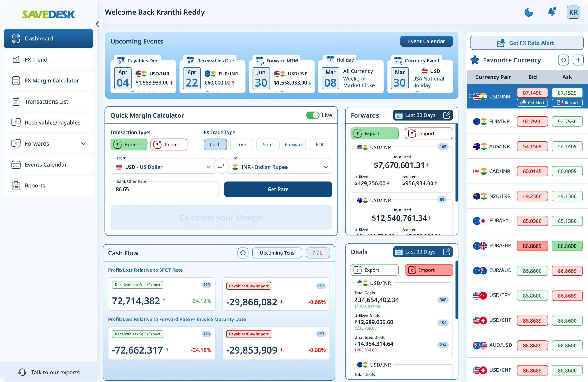588x382 pixels.
Task: Open the Event Calendar
Action: [x=426, y=41]
